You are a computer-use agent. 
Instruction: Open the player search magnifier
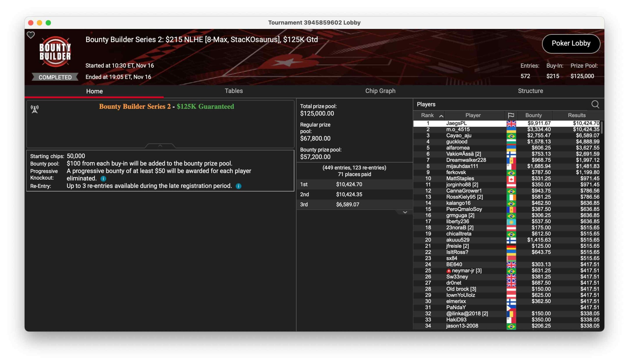pyautogui.click(x=595, y=104)
